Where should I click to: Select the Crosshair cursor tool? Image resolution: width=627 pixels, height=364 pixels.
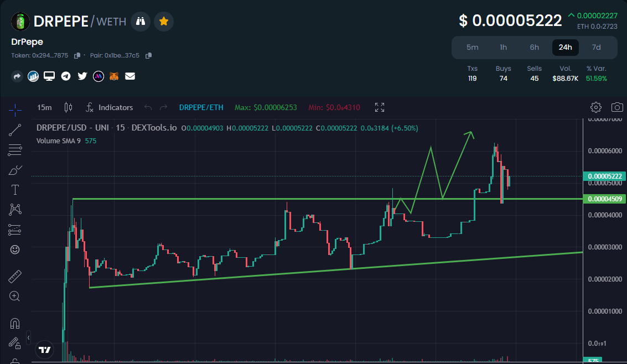(x=15, y=110)
